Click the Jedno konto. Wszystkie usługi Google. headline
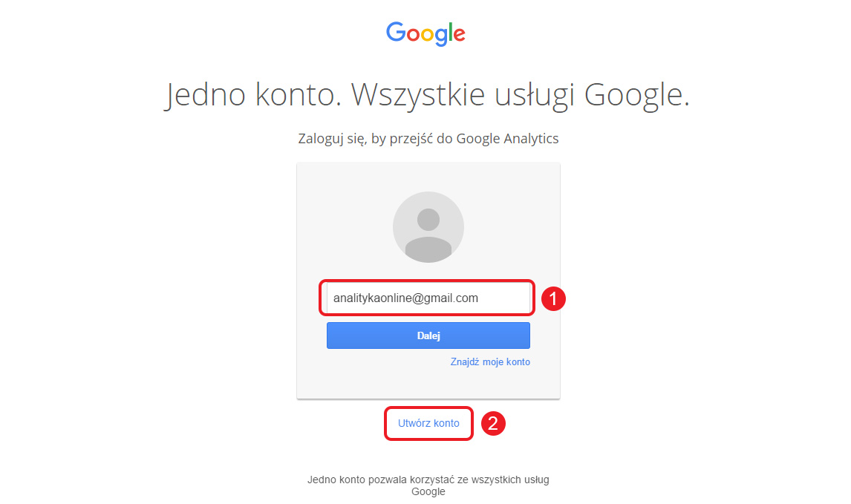 426,96
